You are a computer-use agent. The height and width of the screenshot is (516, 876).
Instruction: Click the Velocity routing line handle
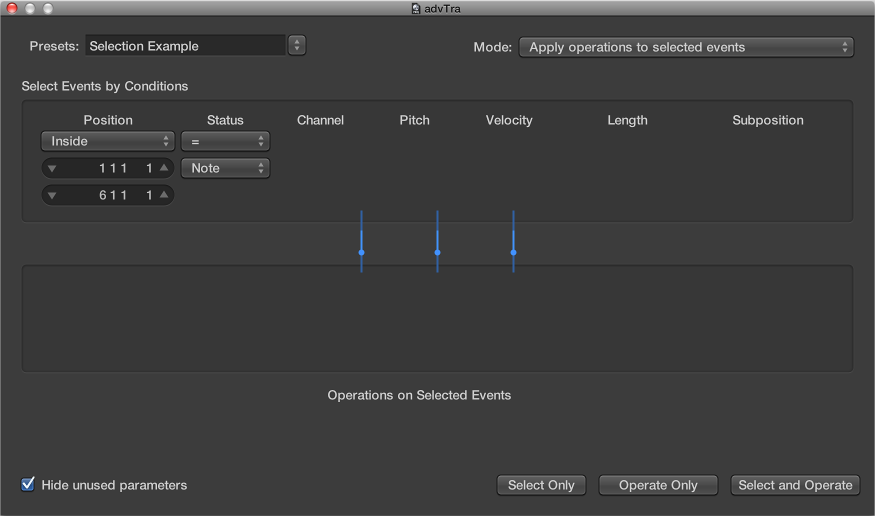point(513,252)
